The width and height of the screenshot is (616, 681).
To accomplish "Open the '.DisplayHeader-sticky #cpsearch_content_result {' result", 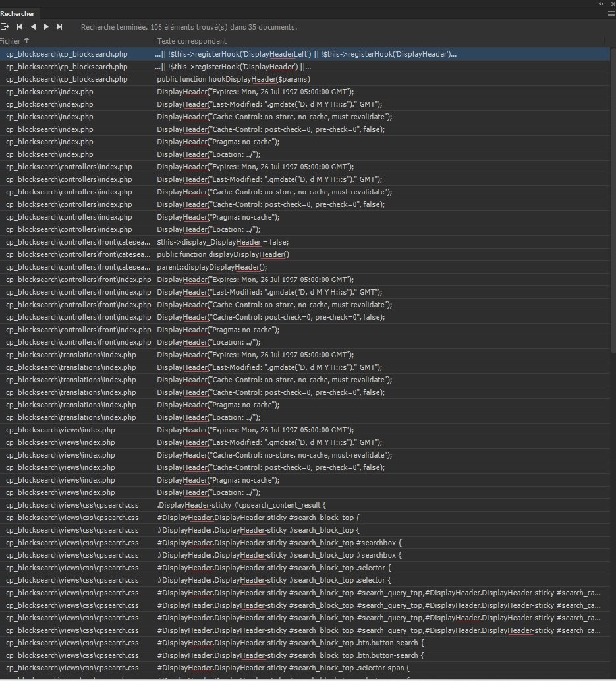I will point(305,506).
